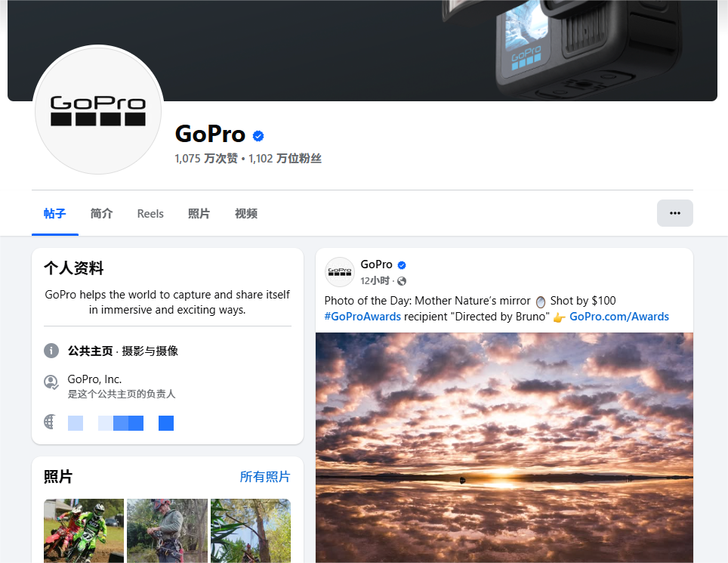Viewport: 728px width, 563px height.
Task: Click the GoPro avatar on the post
Action: click(340, 272)
